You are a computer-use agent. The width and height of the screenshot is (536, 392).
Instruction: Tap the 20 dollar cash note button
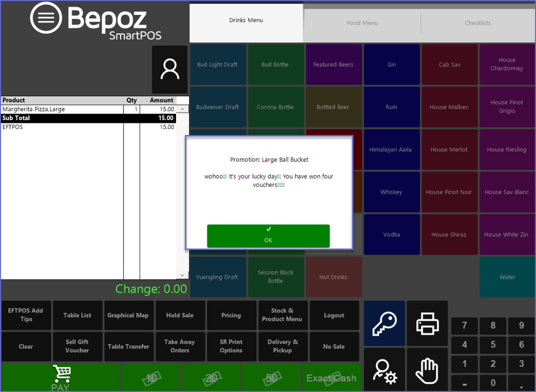click(x=211, y=378)
